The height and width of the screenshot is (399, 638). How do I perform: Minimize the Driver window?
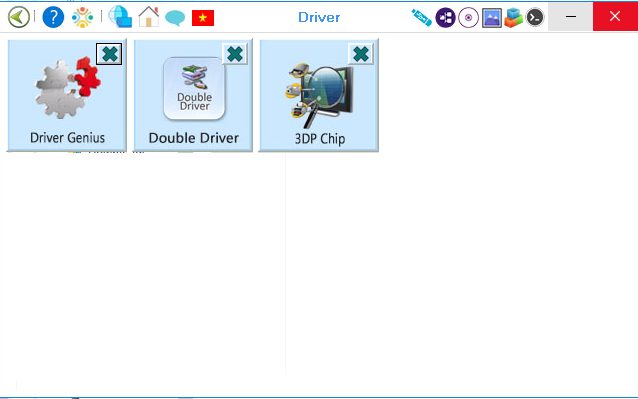click(570, 17)
